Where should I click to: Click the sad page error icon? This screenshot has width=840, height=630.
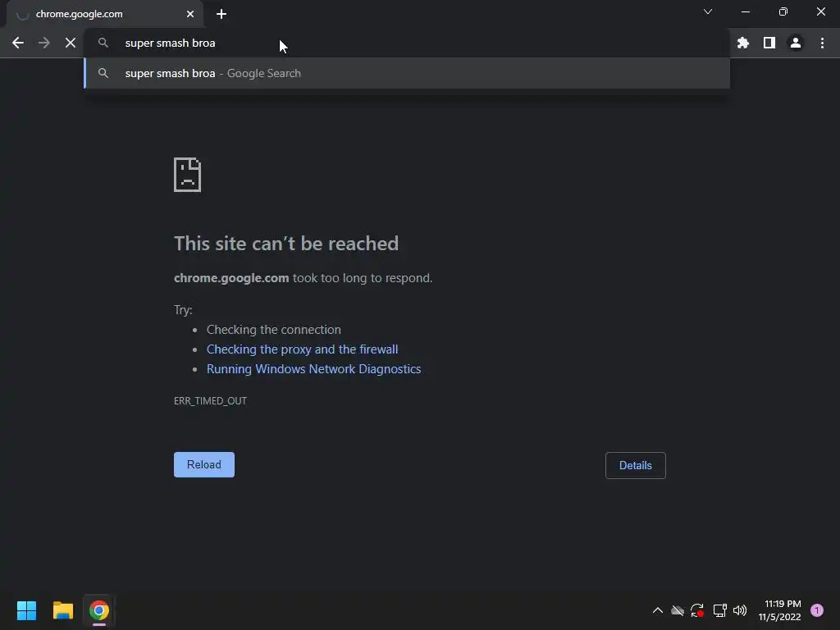[188, 175]
